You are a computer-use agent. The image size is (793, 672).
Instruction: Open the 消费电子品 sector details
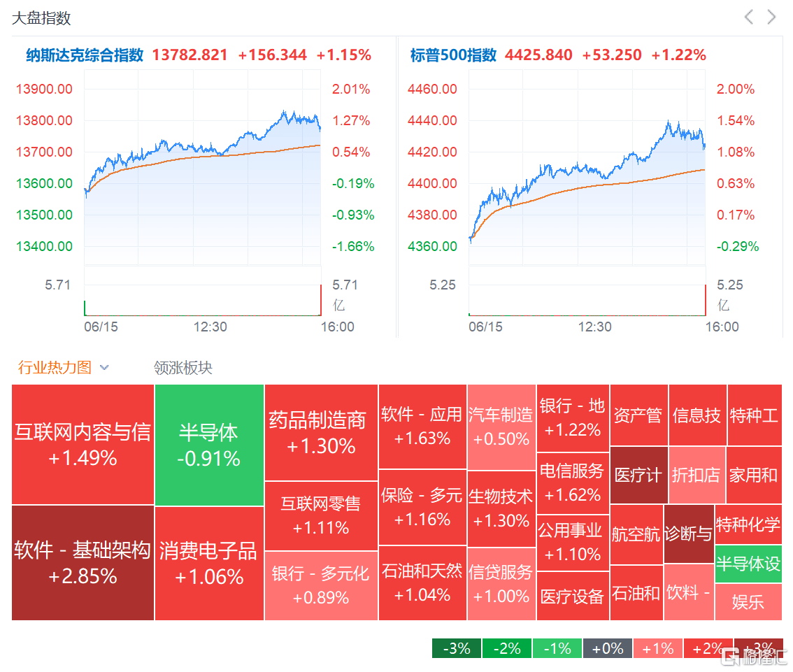pos(209,563)
